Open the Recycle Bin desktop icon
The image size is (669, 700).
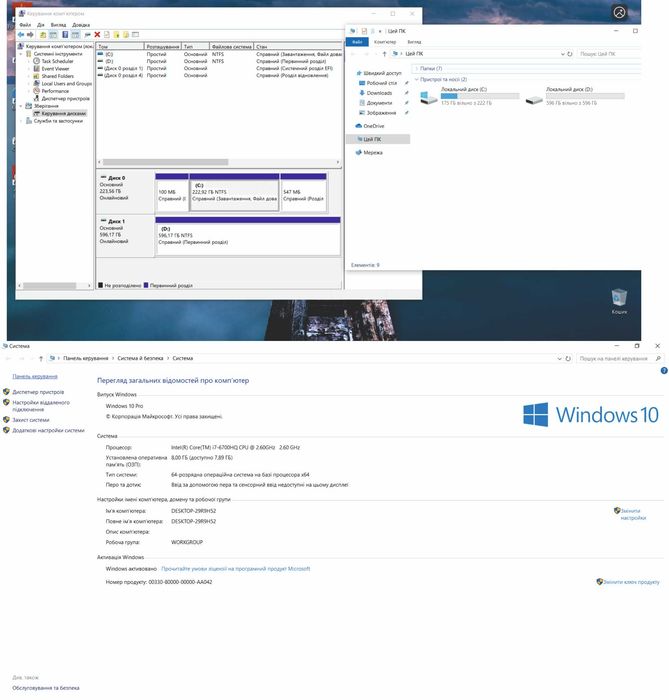[619, 301]
